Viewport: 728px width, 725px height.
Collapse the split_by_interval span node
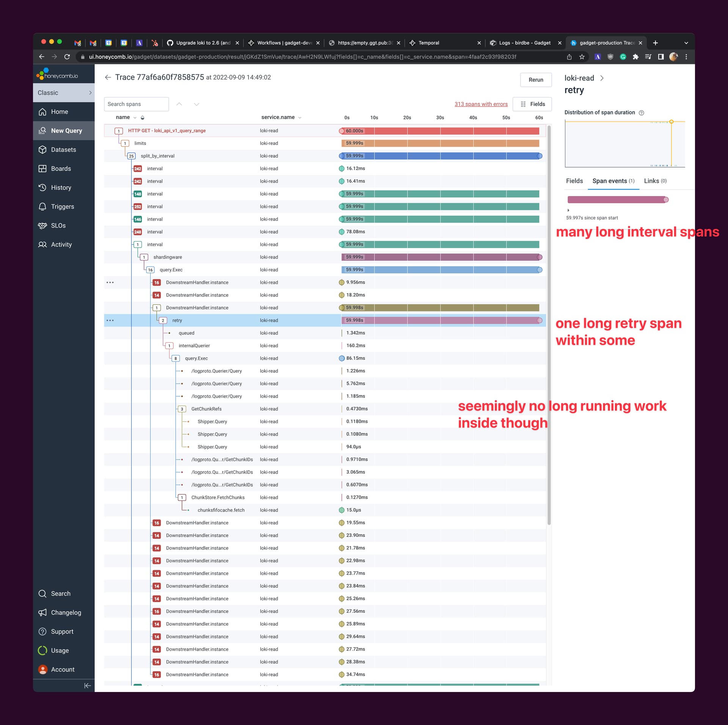[132, 156]
